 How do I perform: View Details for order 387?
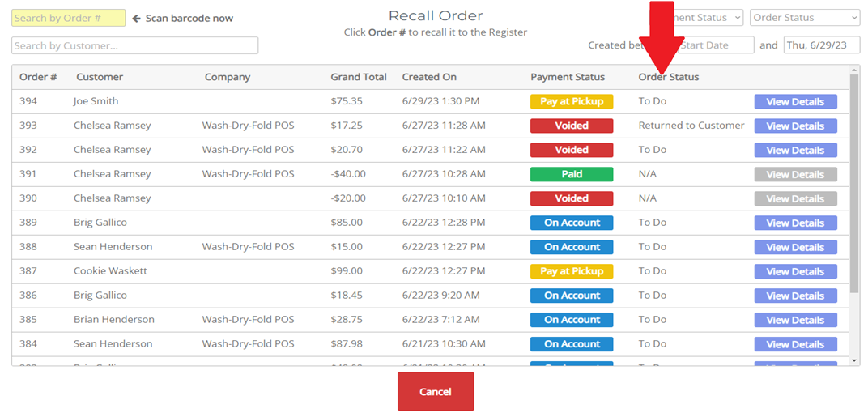(795, 271)
